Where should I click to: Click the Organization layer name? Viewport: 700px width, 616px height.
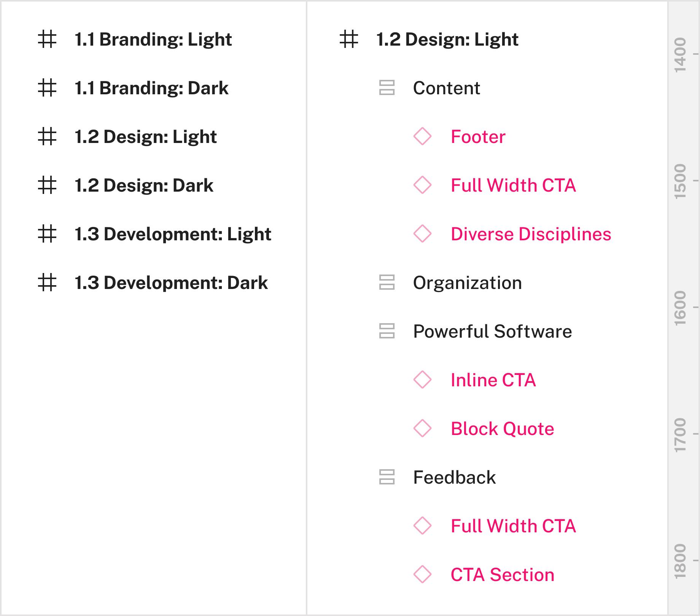click(x=467, y=283)
